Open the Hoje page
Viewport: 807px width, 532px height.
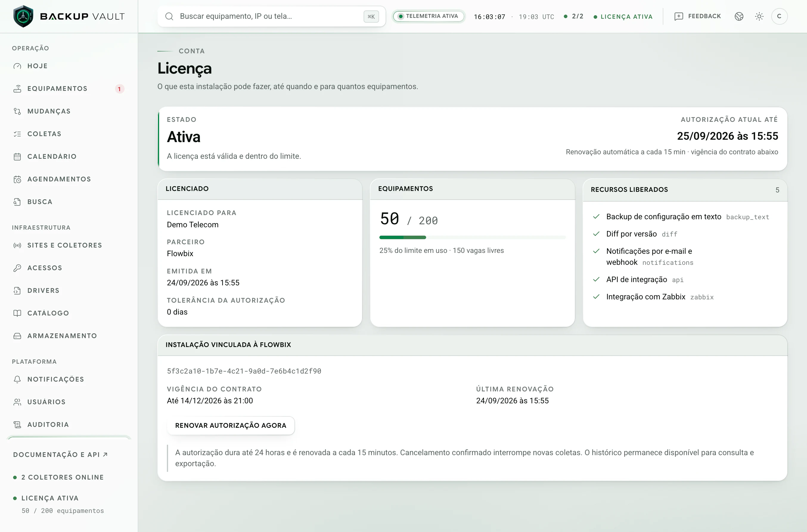click(x=69, y=66)
